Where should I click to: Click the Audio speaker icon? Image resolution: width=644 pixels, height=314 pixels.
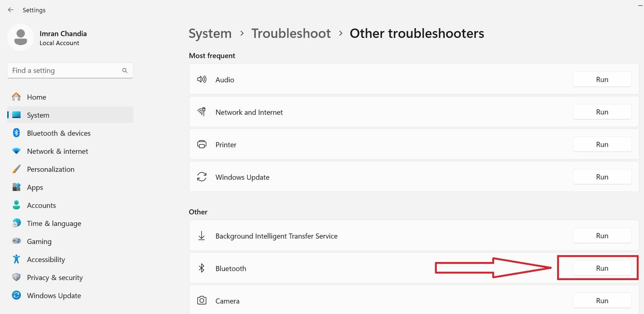202,79
